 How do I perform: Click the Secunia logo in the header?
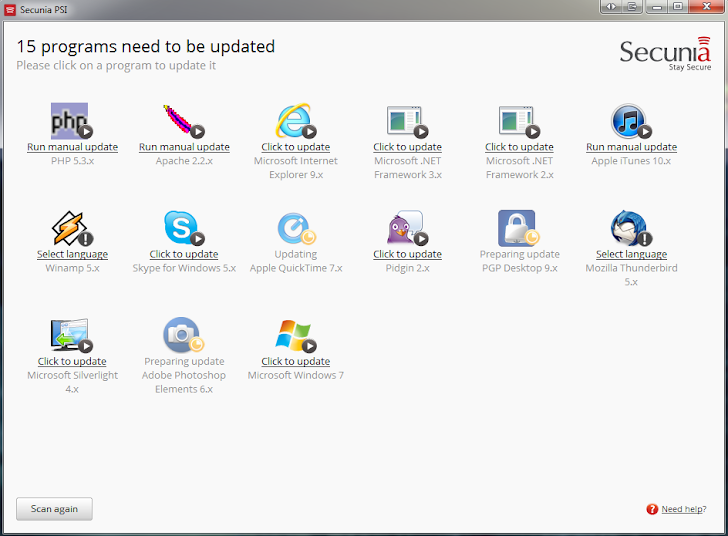coord(665,53)
